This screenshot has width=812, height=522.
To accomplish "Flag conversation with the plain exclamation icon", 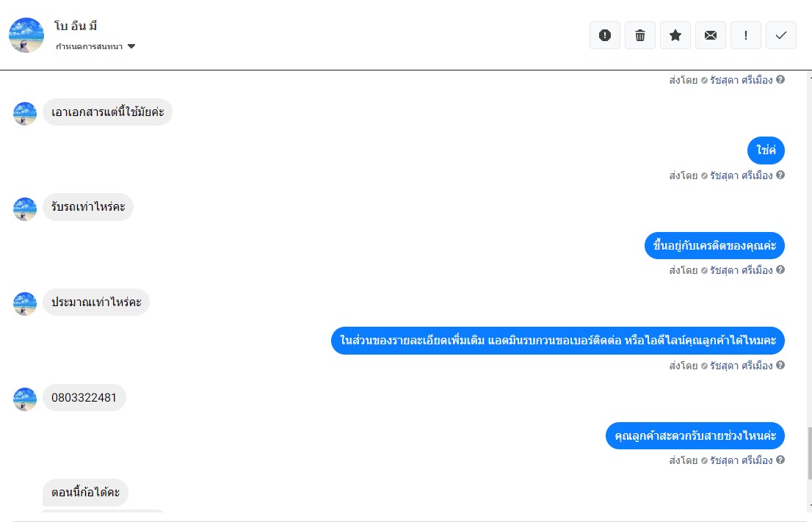I will coord(746,35).
